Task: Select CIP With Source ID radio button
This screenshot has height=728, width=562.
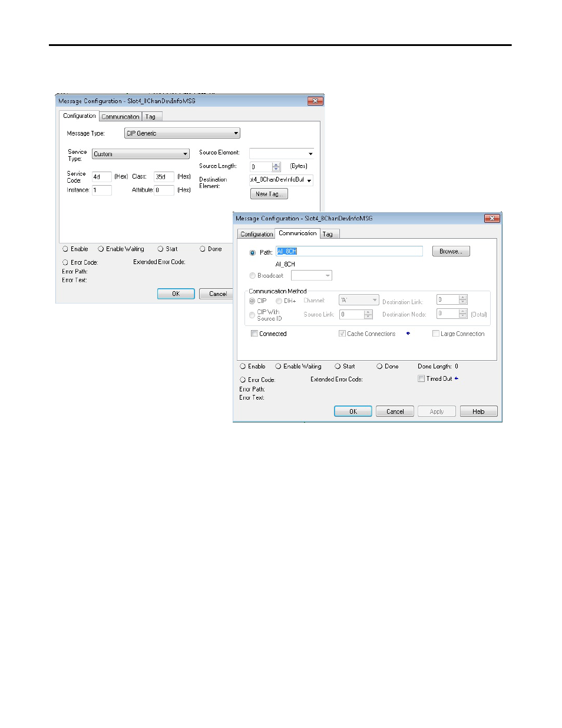Action: [x=252, y=315]
